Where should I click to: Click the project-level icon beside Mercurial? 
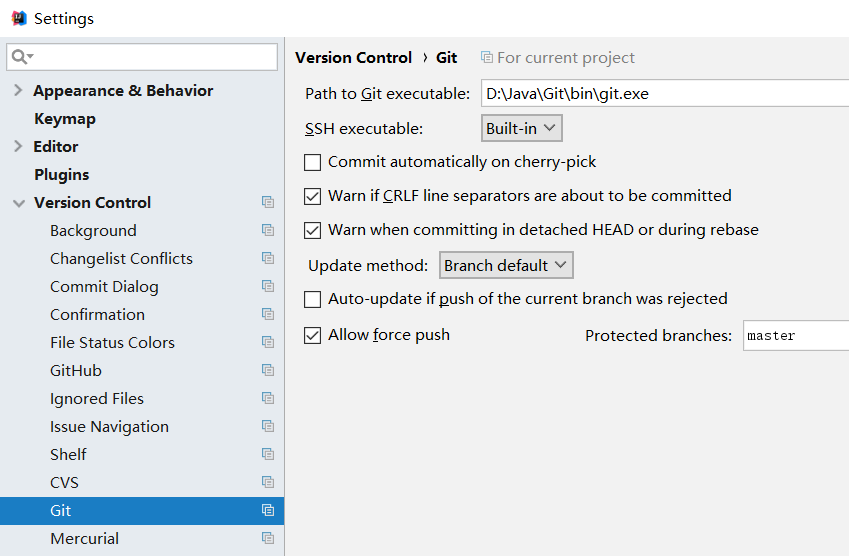(267, 538)
